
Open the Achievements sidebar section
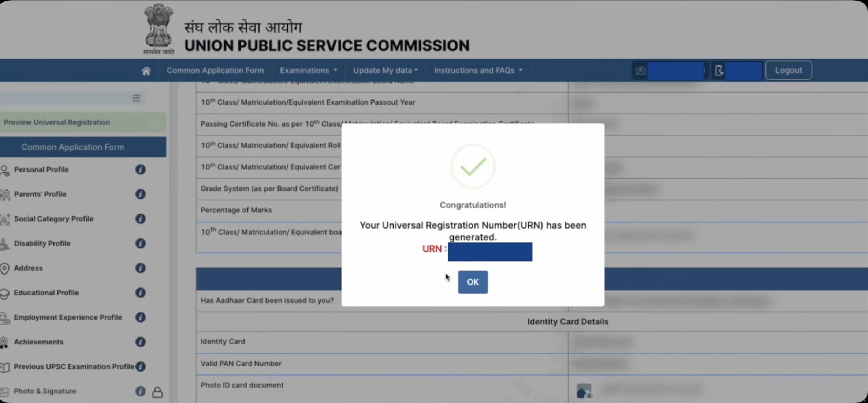tap(38, 342)
